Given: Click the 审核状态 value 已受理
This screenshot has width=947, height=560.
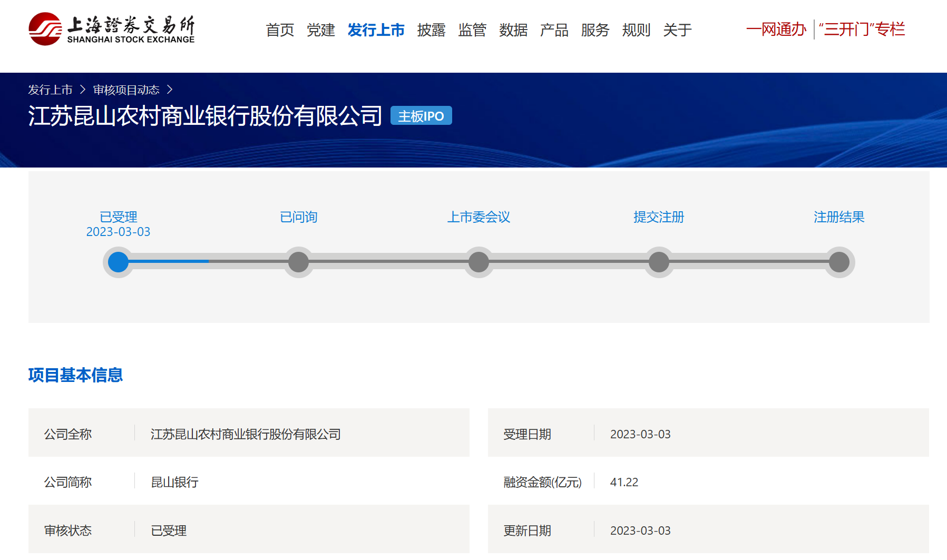Looking at the screenshot, I should tap(169, 530).
